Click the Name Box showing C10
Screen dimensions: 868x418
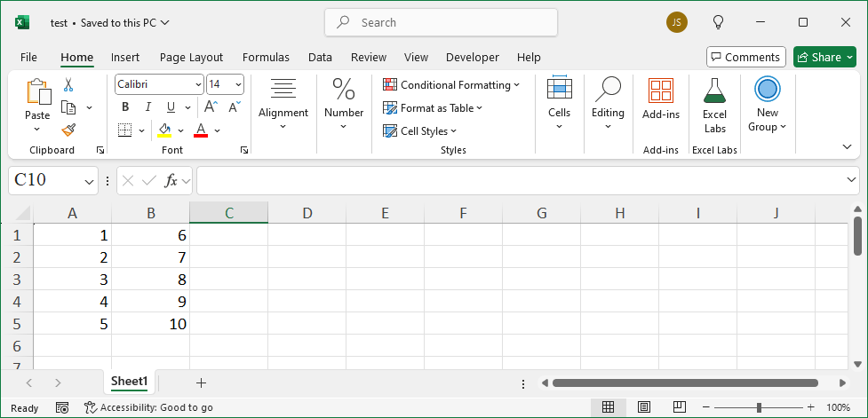click(53, 180)
